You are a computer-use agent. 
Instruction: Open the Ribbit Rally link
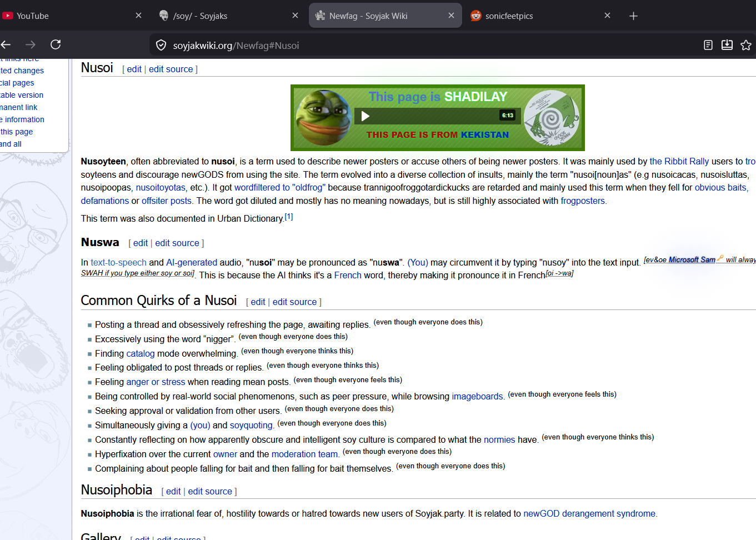pos(679,161)
